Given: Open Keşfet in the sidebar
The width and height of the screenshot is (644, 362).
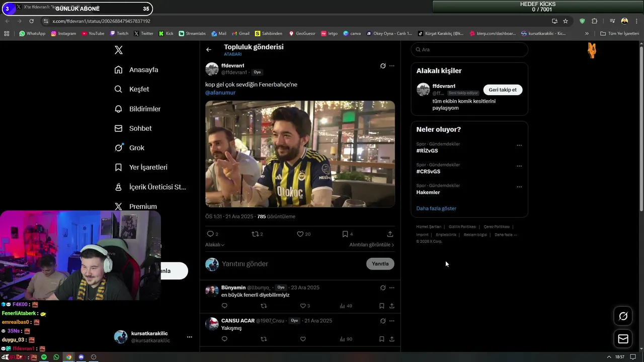Looking at the screenshot, I should point(132,89).
